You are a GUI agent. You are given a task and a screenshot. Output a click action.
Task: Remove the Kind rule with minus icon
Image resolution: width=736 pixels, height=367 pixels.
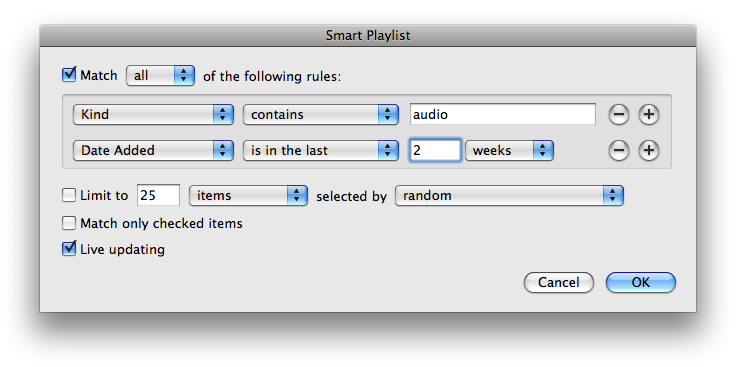[619, 115]
